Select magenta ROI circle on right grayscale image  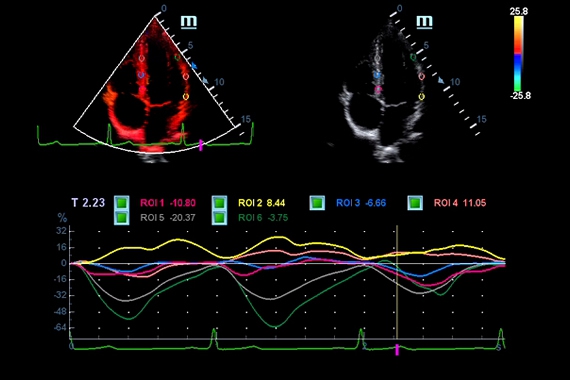coord(378,88)
